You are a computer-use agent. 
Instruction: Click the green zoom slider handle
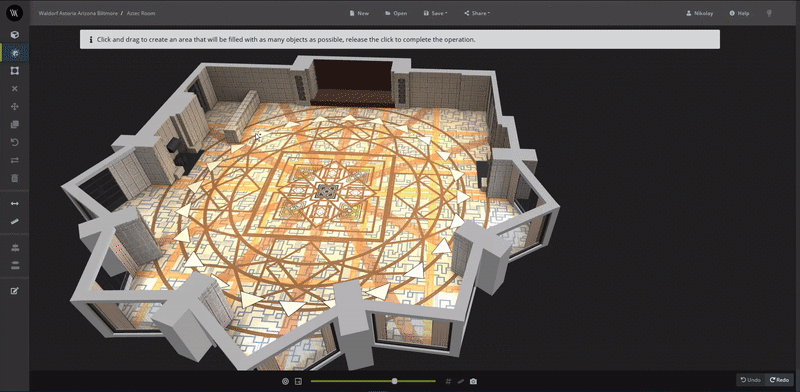tap(394, 381)
